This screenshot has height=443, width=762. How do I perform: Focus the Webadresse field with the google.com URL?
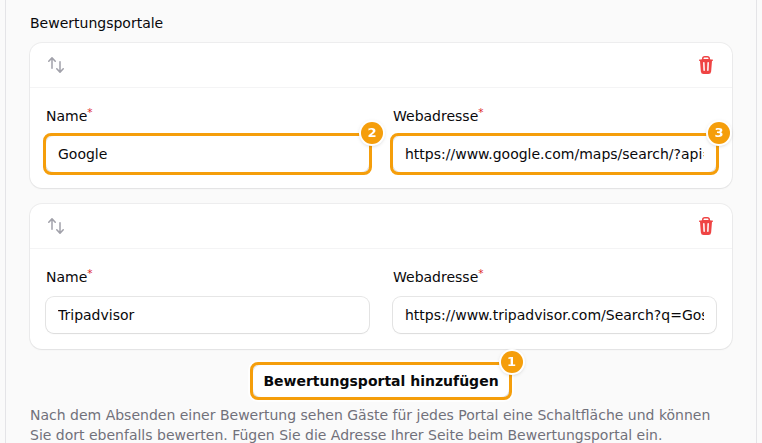(x=554, y=154)
